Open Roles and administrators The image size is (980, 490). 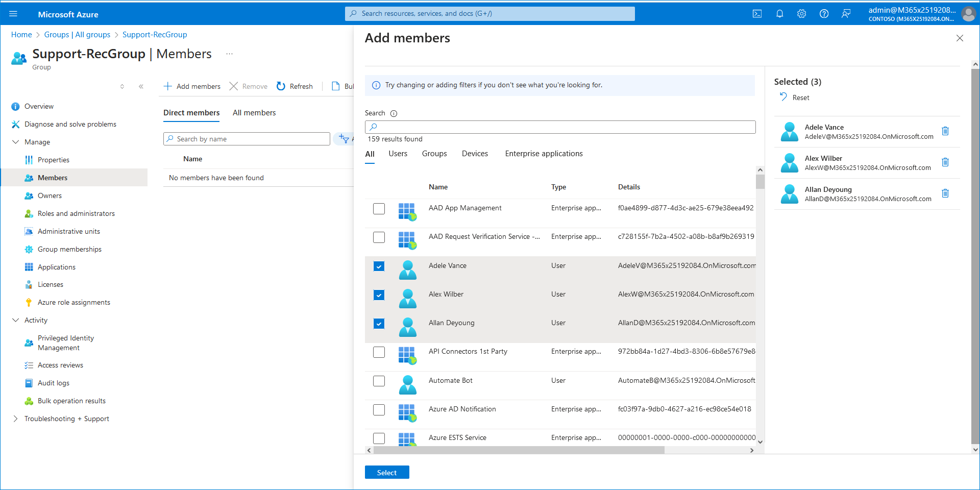pyautogui.click(x=76, y=213)
